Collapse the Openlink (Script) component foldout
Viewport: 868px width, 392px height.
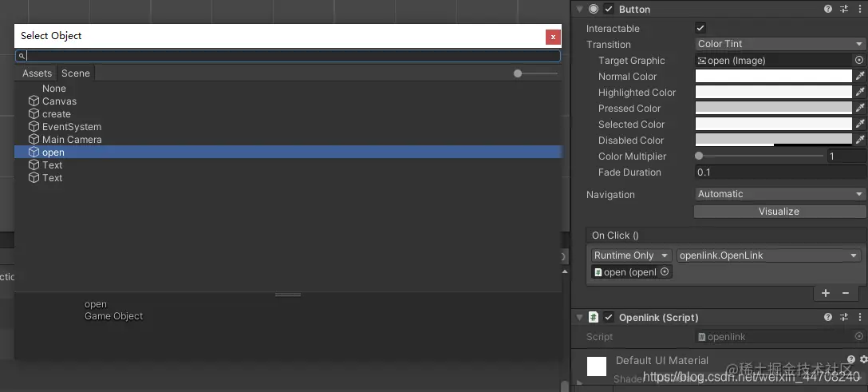tap(579, 318)
